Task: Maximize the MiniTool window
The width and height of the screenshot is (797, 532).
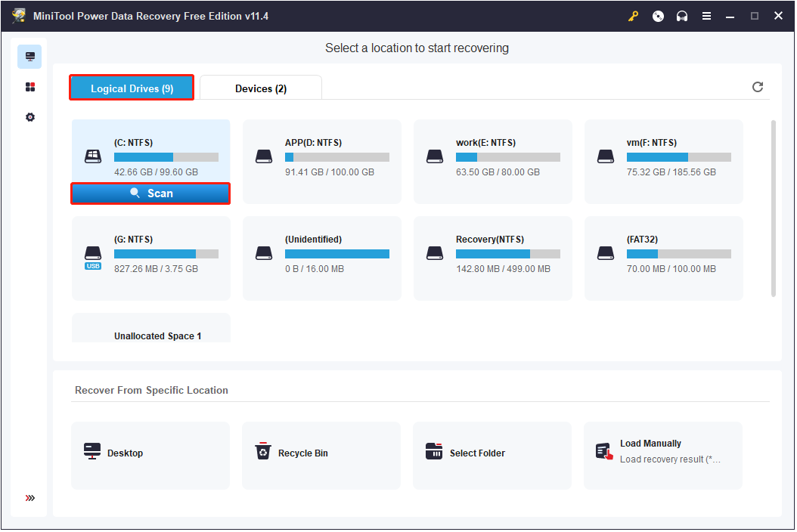Action: tap(755, 17)
